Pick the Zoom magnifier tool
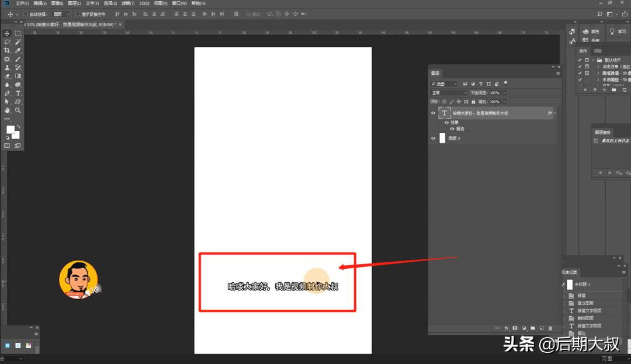631x364 pixels. tap(18, 110)
